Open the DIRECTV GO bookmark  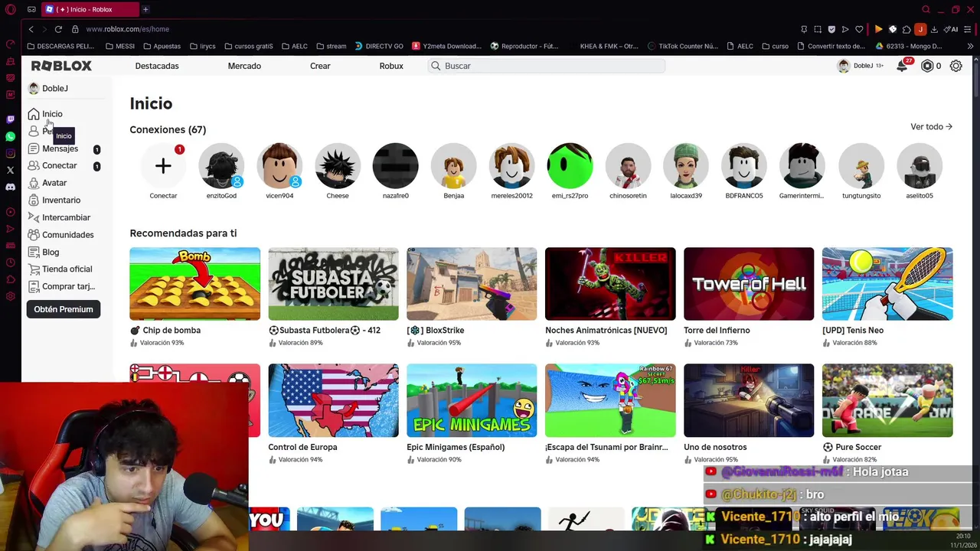pyautogui.click(x=379, y=46)
